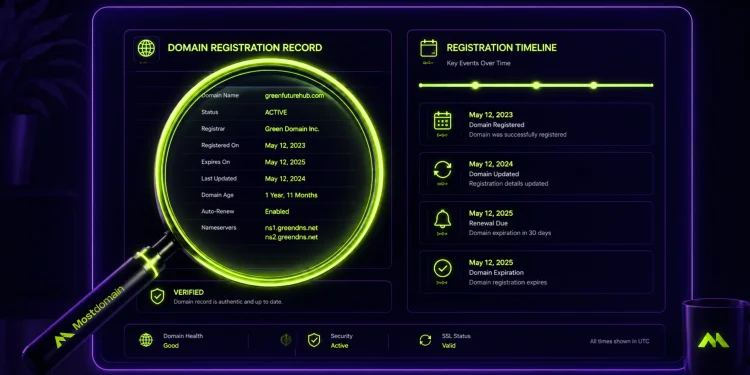Click the text Domain was successfully registered
The image size is (750, 375).
pos(518,135)
